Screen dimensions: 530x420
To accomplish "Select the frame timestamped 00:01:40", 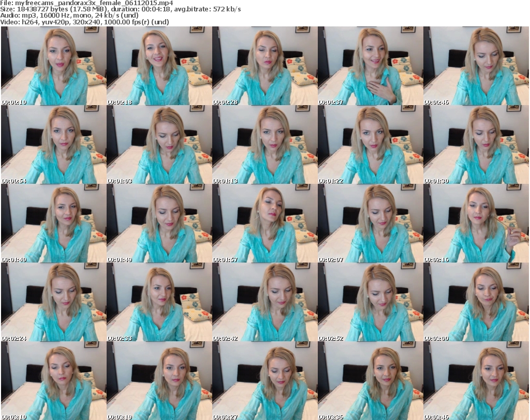I will (x=53, y=224).
